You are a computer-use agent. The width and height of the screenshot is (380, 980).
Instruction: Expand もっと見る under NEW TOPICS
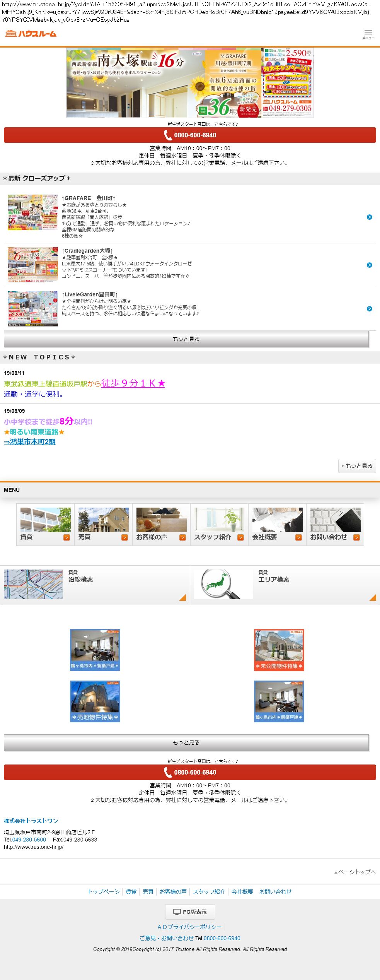click(357, 466)
